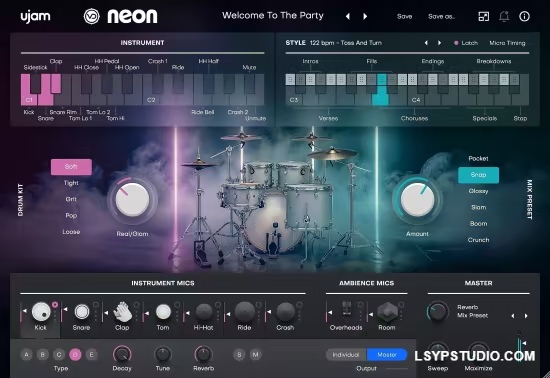
Task: Click the Snare channel fader arrow
Action: pos(65,309)
